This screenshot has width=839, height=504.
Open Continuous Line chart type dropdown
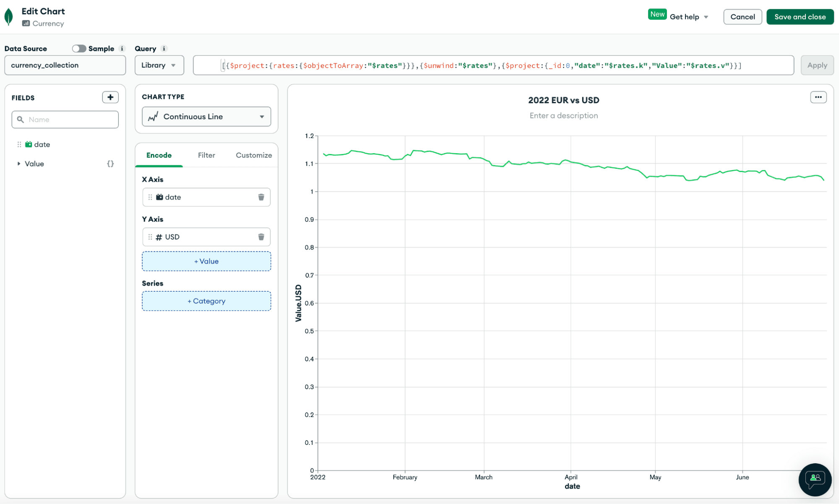206,117
